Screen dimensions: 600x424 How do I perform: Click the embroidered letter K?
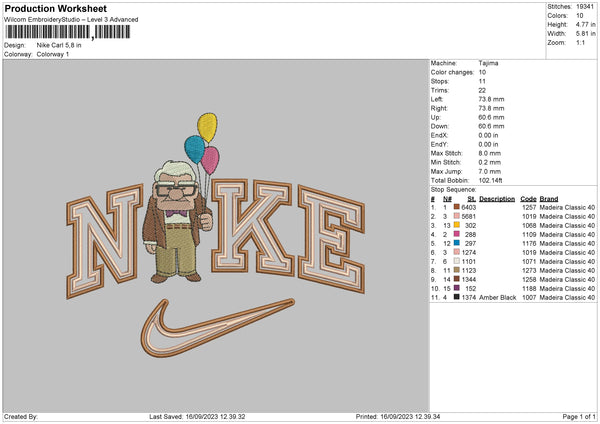(252, 227)
